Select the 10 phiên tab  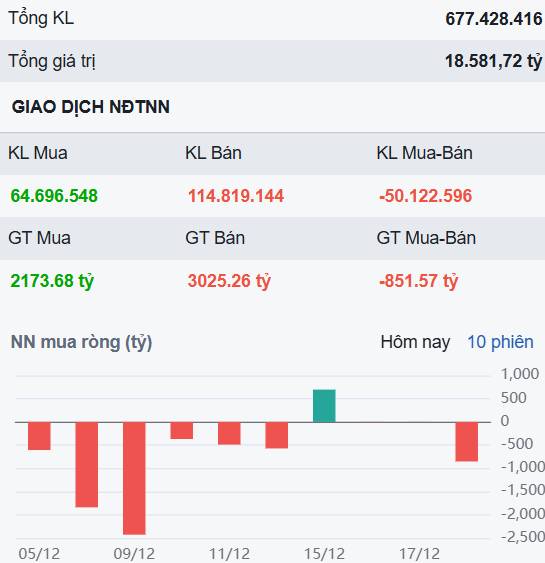click(500, 342)
